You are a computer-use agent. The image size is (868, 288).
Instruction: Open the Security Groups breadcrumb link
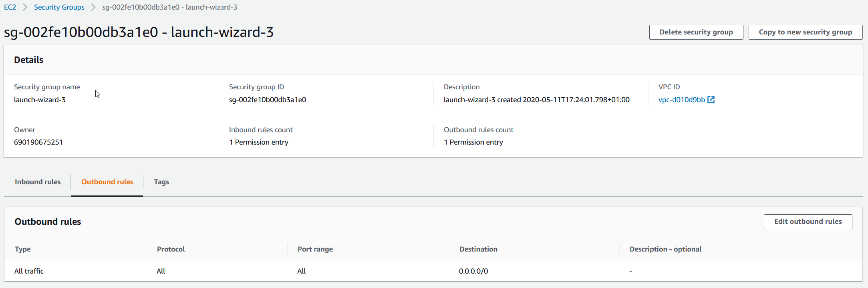point(59,7)
